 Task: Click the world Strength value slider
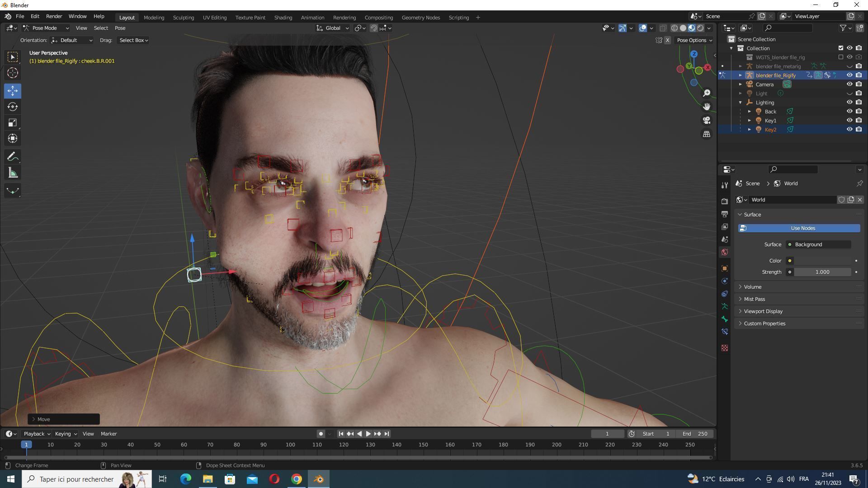822,272
